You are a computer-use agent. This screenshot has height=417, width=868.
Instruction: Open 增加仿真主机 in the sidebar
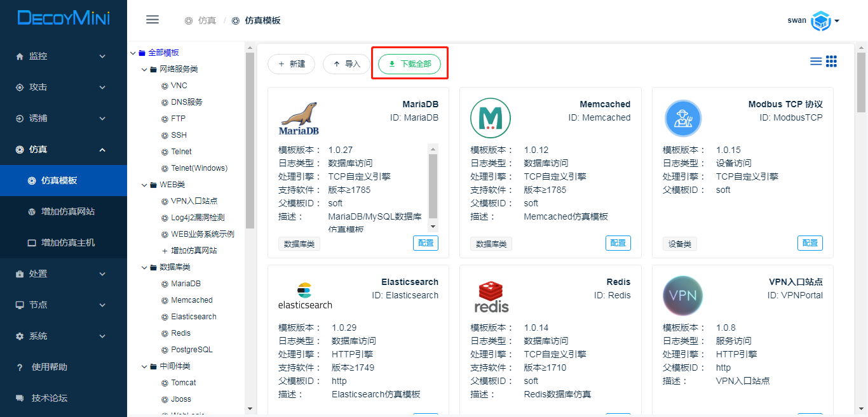tap(67, 242)
